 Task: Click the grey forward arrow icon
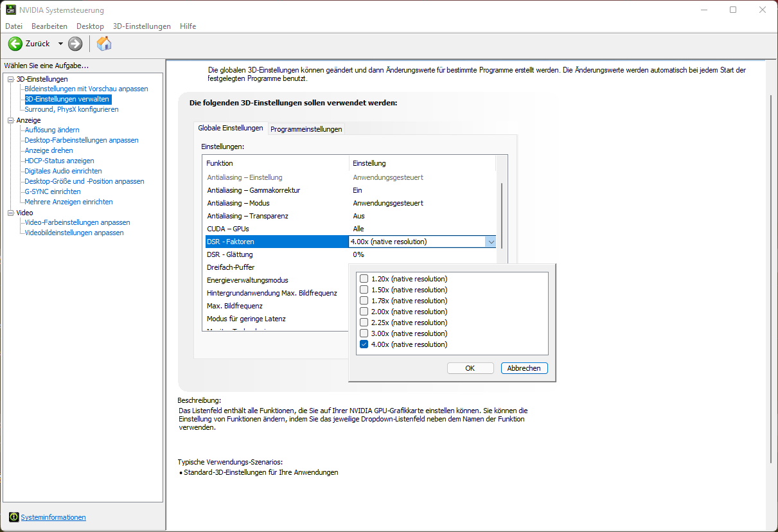click(75, 44)
